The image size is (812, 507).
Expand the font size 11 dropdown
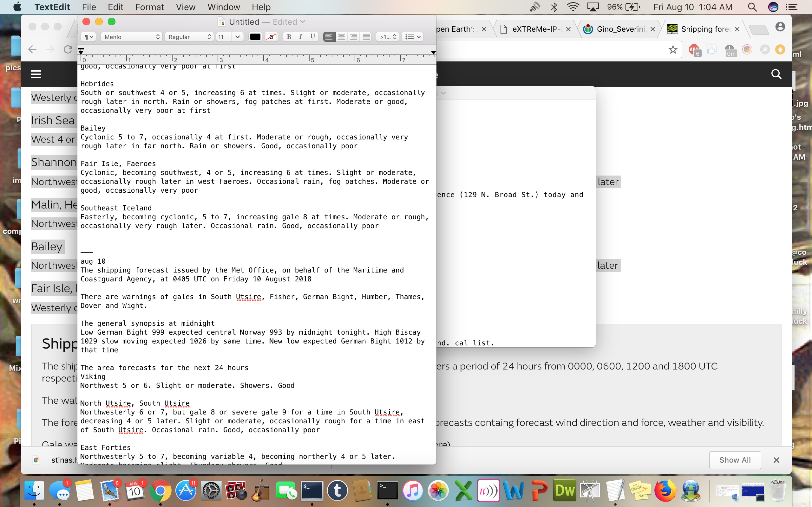238,37
